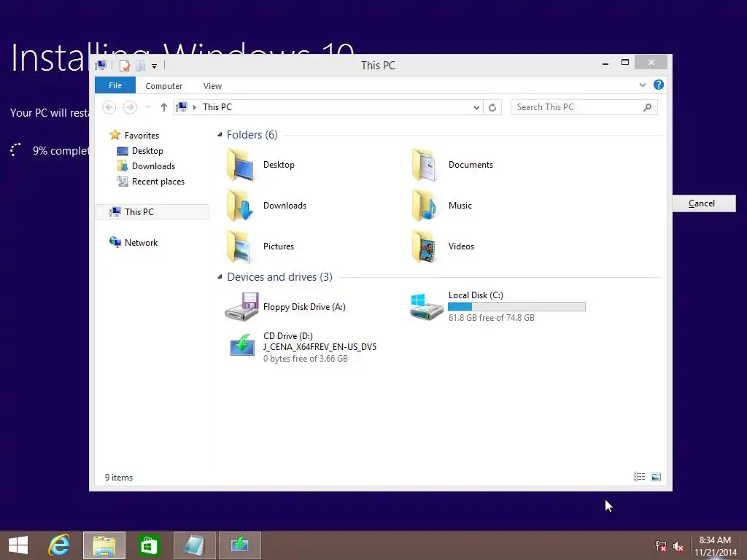The height and width of the screenshot is (560, 747).
Task: Refresh the This PC address bar
Action: (x=492, y=108)
